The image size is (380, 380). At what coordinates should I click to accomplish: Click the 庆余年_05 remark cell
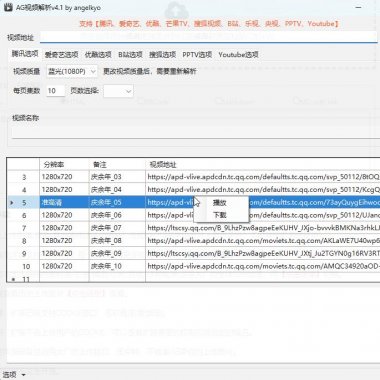(117, 202)
